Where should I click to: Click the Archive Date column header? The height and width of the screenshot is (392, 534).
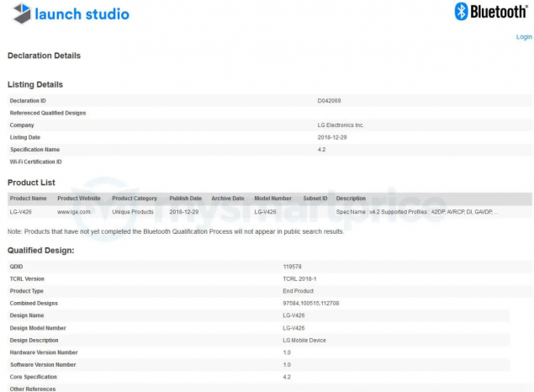(x=228, y=199)
